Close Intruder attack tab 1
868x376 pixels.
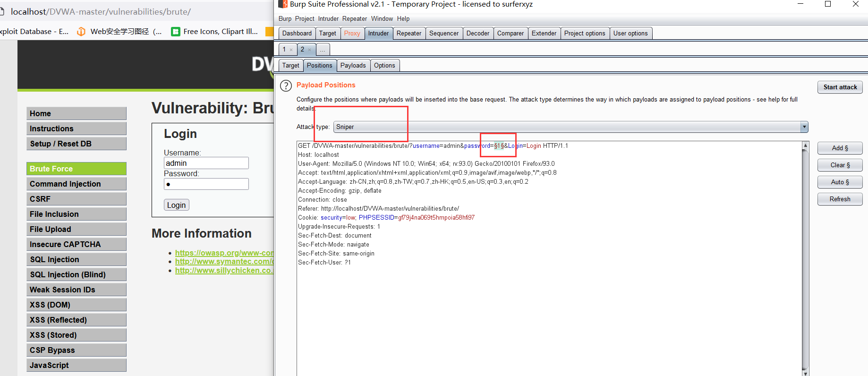[x=291, y=50]
